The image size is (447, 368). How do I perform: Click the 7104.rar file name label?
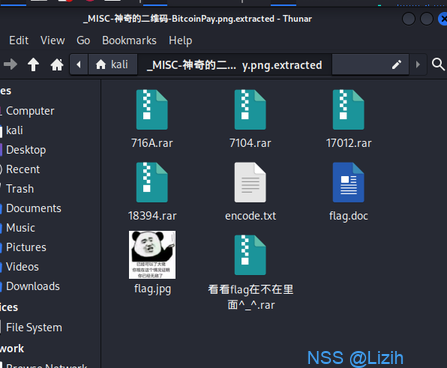point(250,143)
